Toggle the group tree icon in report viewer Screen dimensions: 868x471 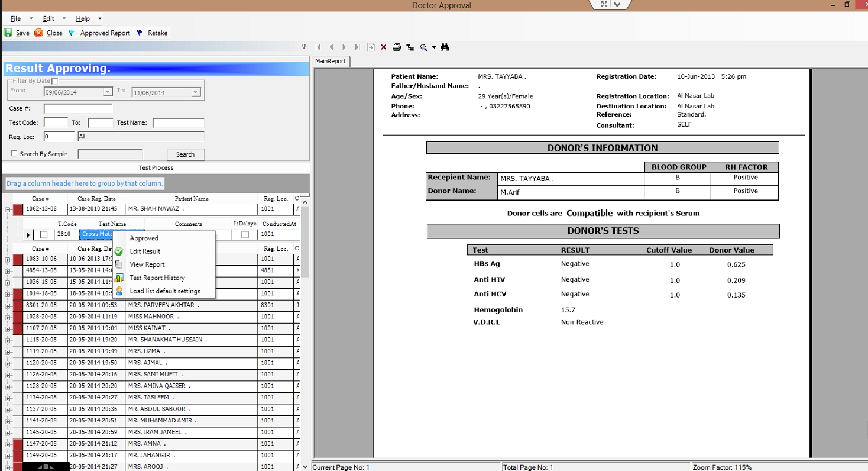coord(411,47)
